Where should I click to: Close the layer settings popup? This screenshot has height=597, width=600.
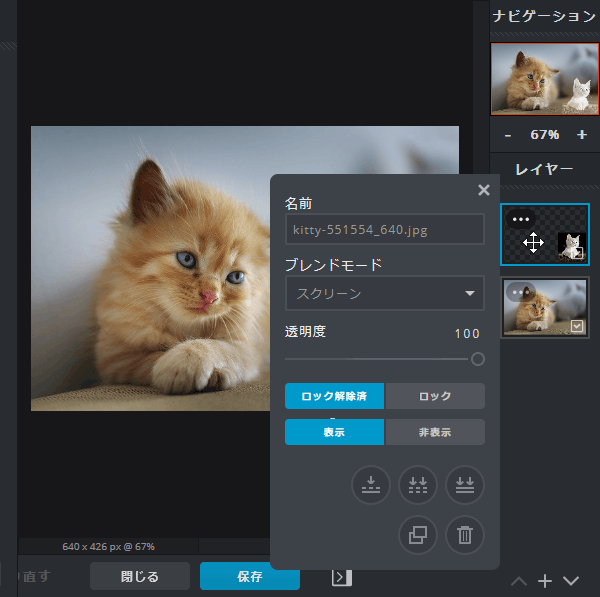484,190
